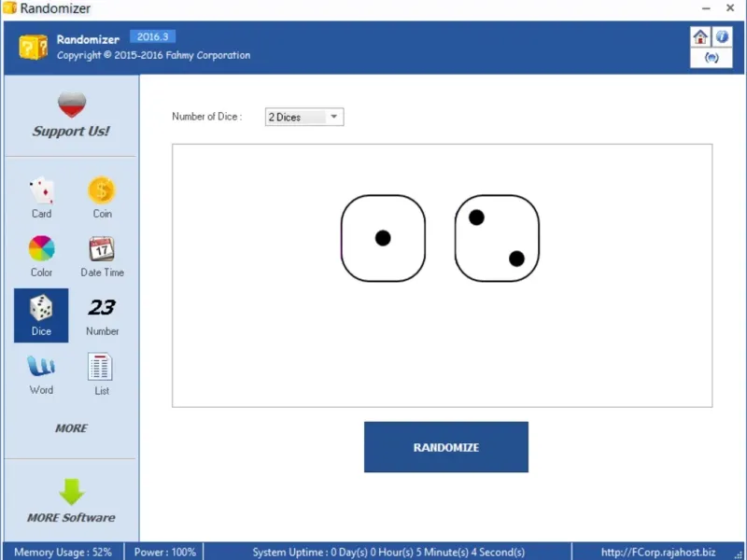The height and width of the screenshot is (560, 747).
Task: Minimize the Randomizer window
Action: coord(706,8)
